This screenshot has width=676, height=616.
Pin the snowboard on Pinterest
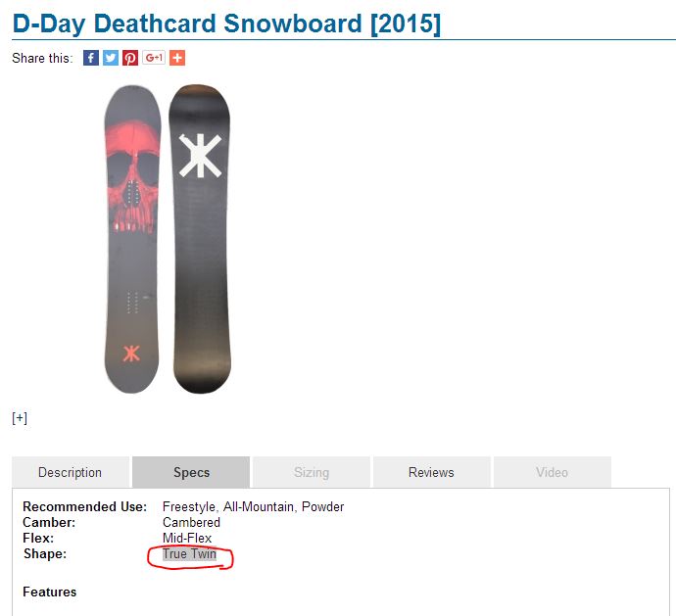pyautogui.click(x=130, y=58)
